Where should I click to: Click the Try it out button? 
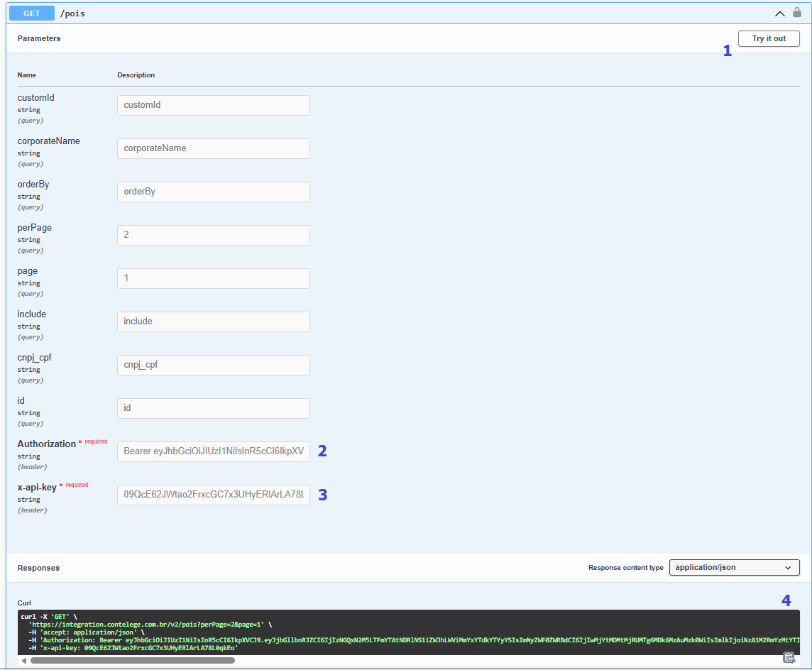(x=769, y=39)
